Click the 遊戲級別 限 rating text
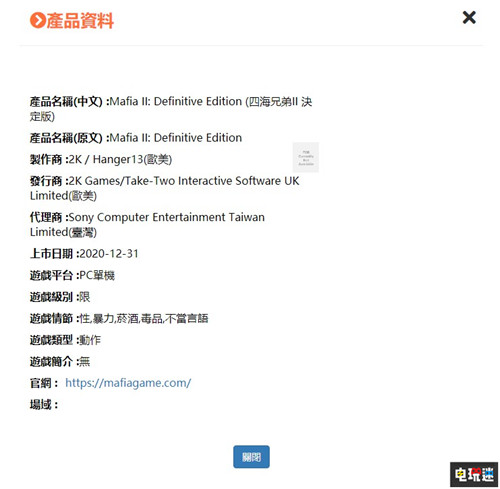Image resolution: width=500 pixels, height=489 pixels. click(x=60, y=297)
